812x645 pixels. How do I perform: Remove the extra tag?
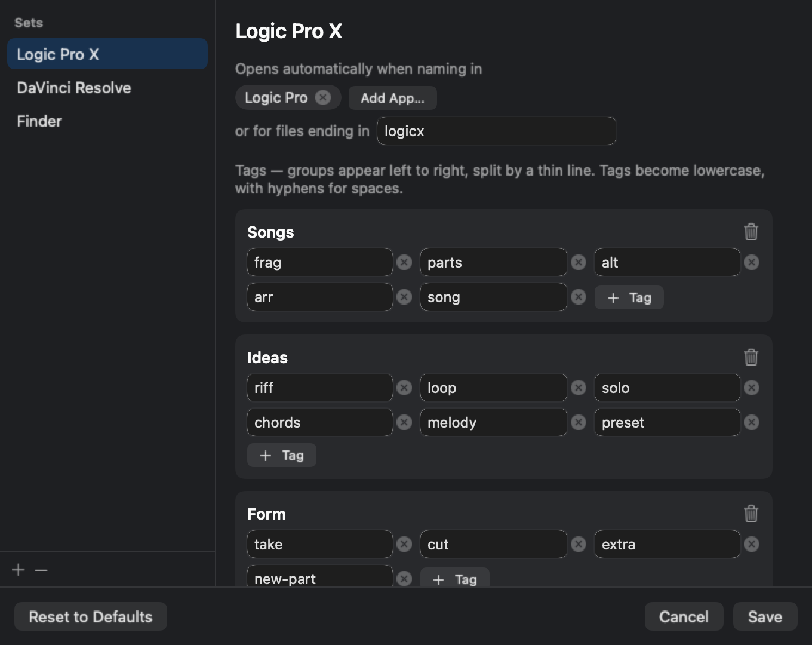(x=752, y=544)
